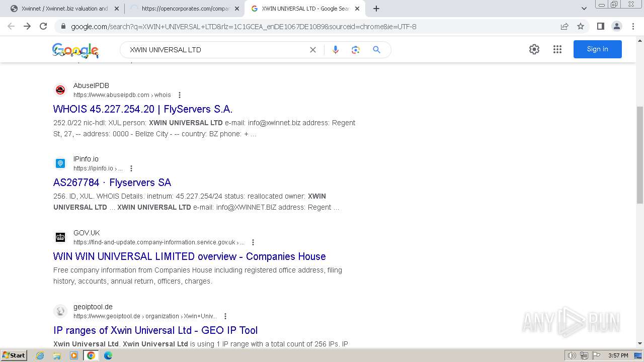Open more options for GOV.UK result
The height and width of the screenshot is (362, 644).
tap(253, 242)
